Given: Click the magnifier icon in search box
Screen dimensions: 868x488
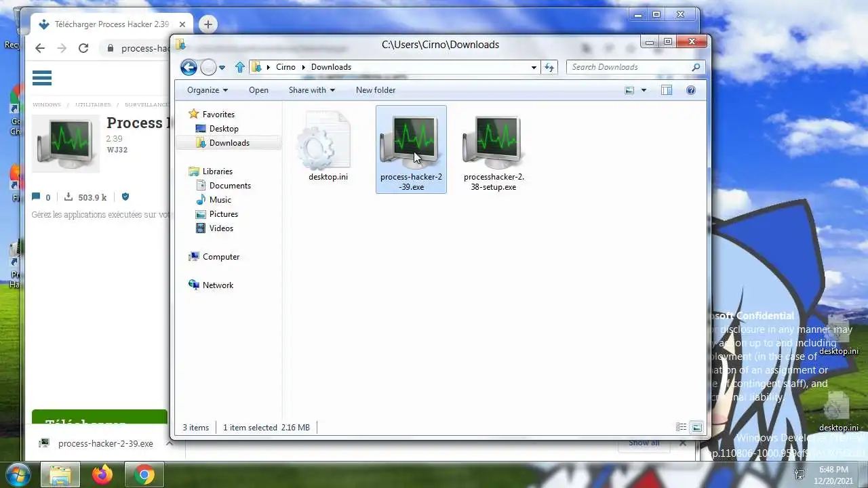Looking at the screenshot, I should coord(696,67).
